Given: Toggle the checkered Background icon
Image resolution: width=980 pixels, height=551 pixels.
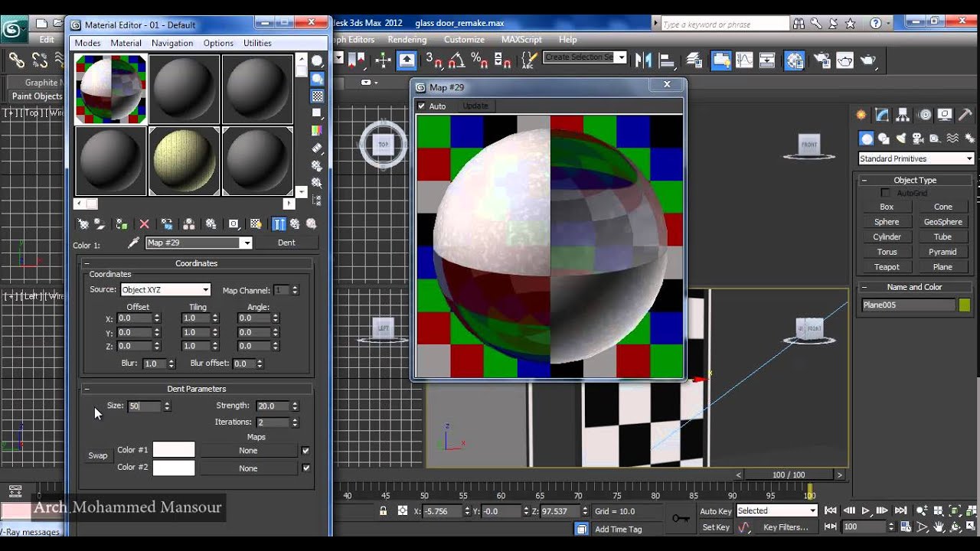Looking at the screenshot, I should click(x=317, y=96).
